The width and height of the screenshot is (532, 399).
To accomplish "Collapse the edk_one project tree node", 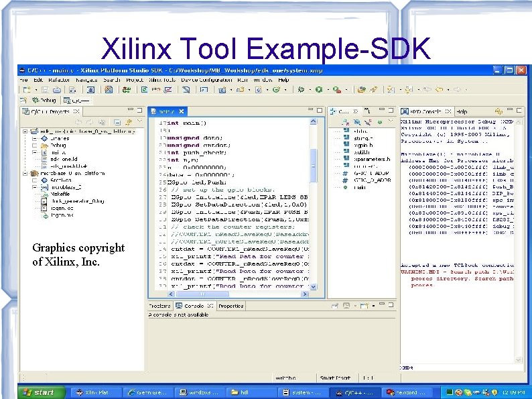I will [25, 131].
